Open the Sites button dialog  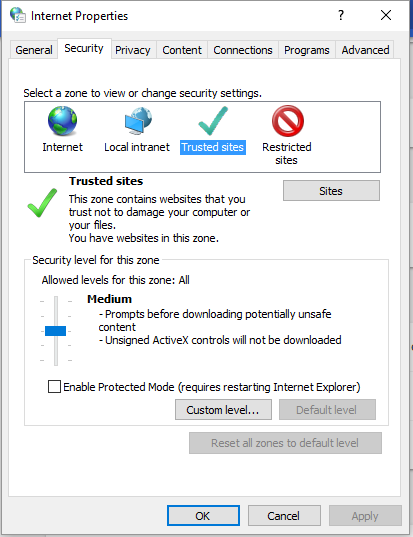point(331,191)
